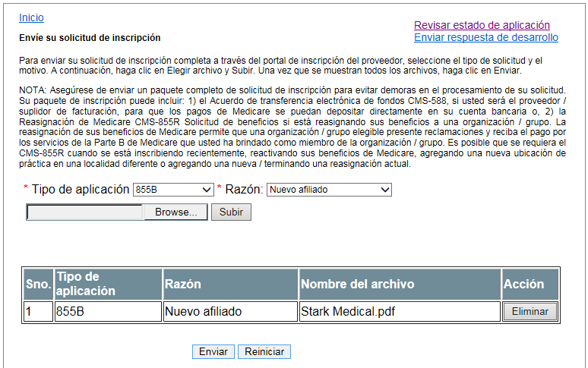Select the Razón column header in table
This screenshot has height=368, width=588.
click(x=229, y=285)
